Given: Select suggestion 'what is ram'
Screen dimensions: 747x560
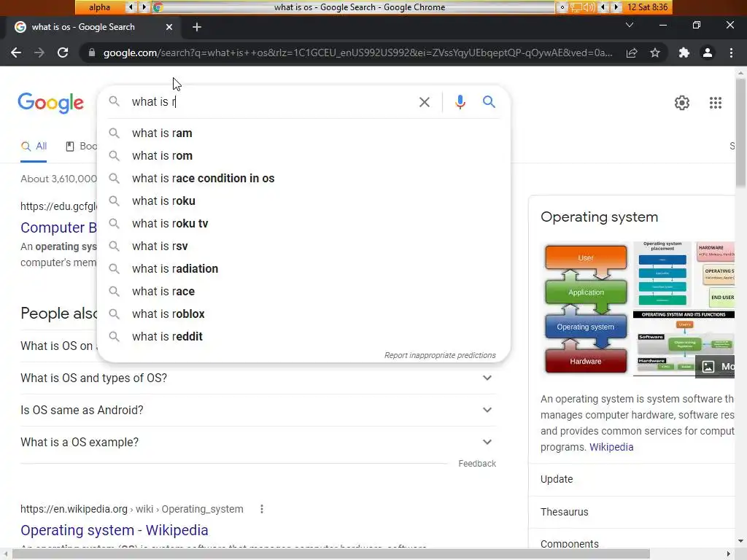Looking at the screenshot, I should pos(303,133).
